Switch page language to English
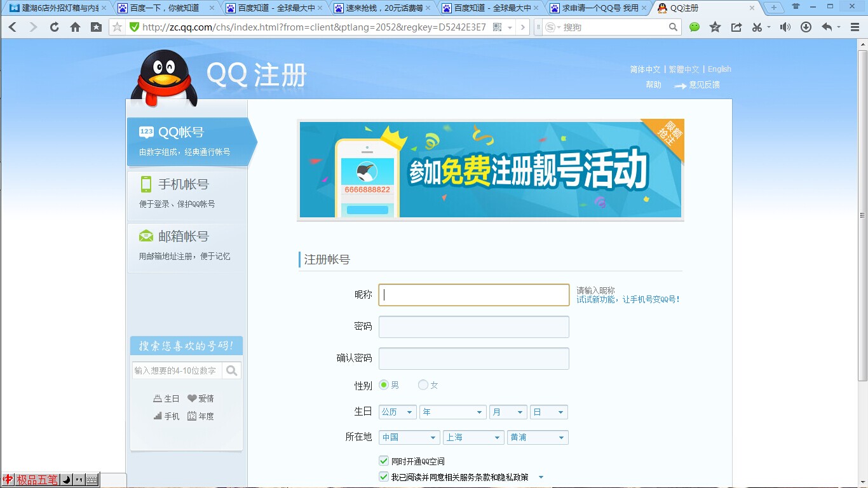The width and height of the screenshot is (868, 488). [719, 69]
